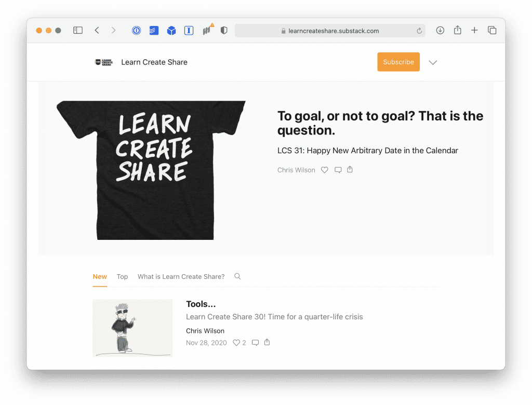Toggle the Safari sidebar
The height and width of the screenshot is (405, 532).
[x=78, y=31]
